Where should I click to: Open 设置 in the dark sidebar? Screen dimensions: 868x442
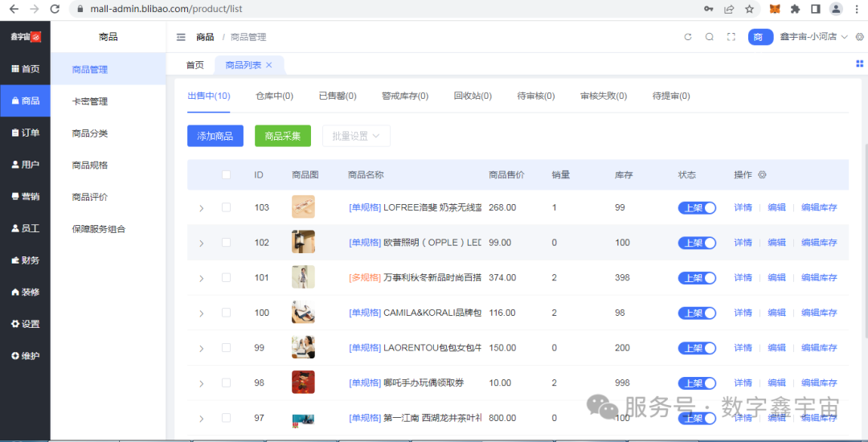[x=26, y=324]
